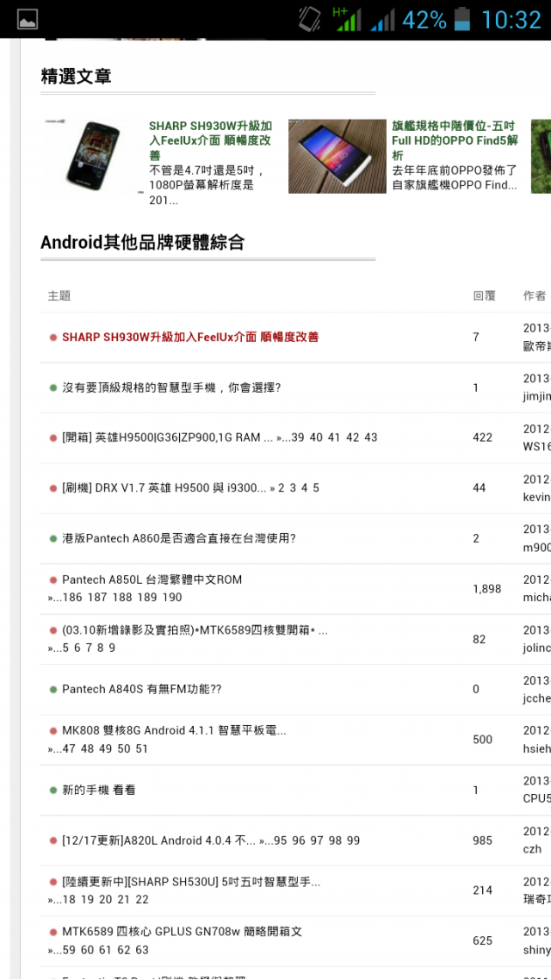Tap the 10:32 clock in status bar
551x980 pixels.
click(x=511, y=20)
